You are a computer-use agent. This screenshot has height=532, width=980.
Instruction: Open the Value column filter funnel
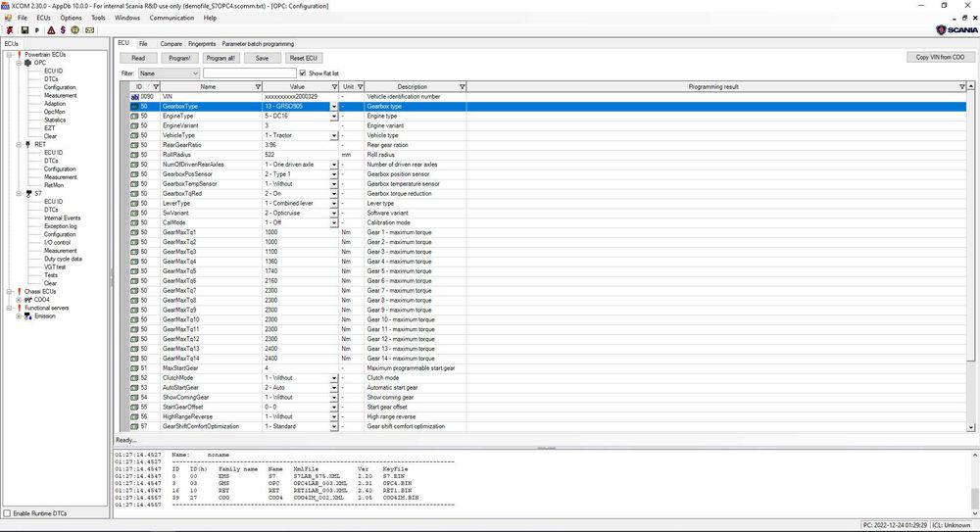(334, 87)
